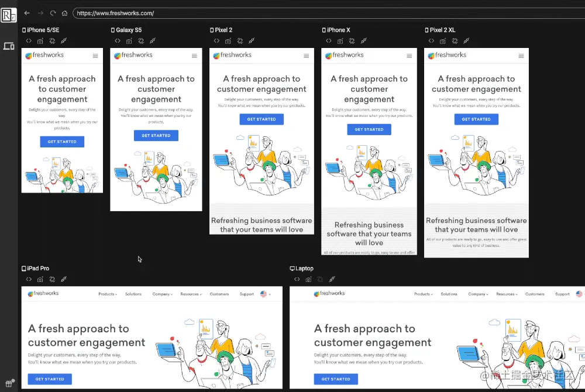Rotate the iPhone X device orientation
The width and height of the screenshot is (585, 392).
tap(352, 41)
